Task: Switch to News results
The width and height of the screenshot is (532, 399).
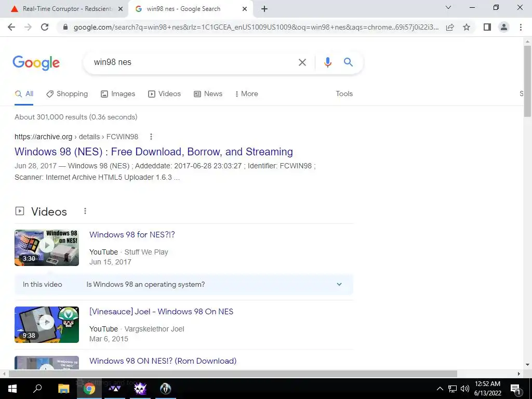Action: coord(208,94)
